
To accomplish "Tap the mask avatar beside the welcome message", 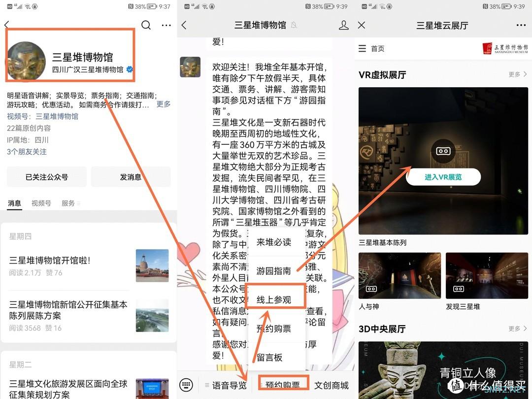I will coord(190,67).
